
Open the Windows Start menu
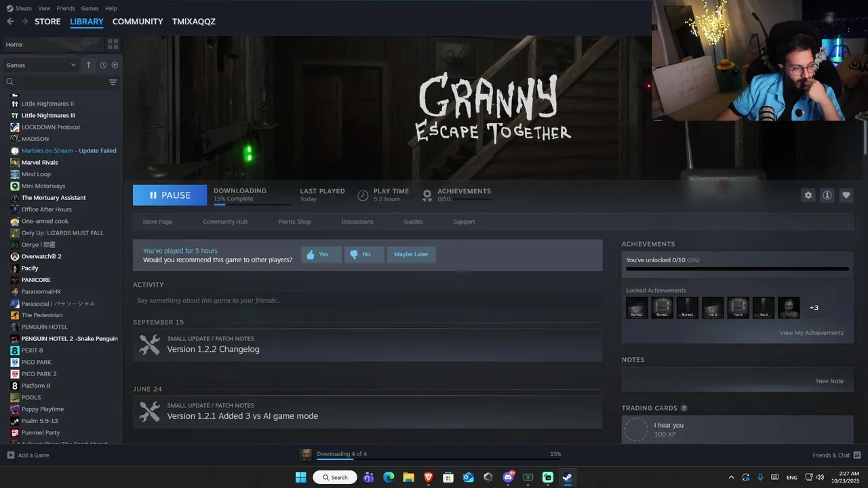click(x=300, y=477)
